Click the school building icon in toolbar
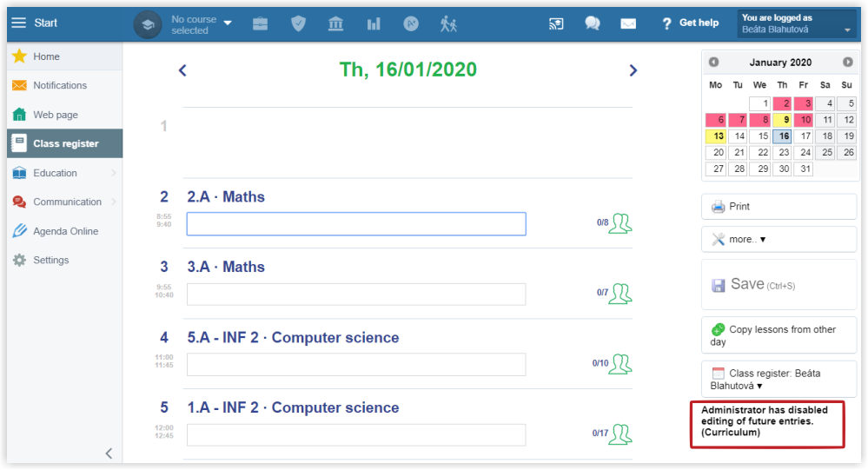 coord(335,23)
